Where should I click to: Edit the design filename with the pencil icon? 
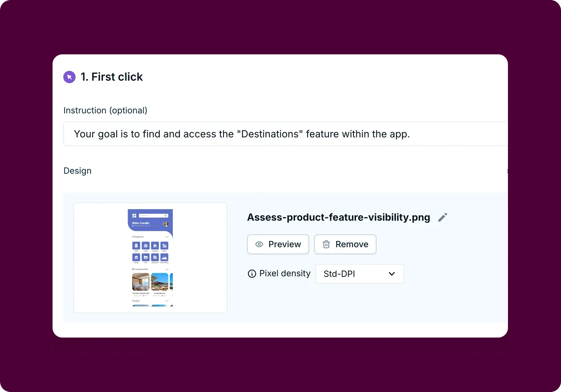pos(443,217)
